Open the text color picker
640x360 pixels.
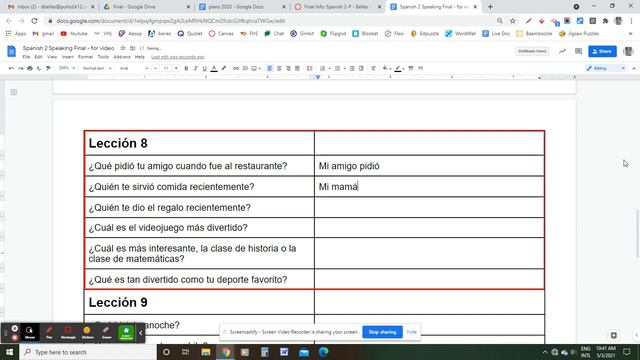coord(214,68)
